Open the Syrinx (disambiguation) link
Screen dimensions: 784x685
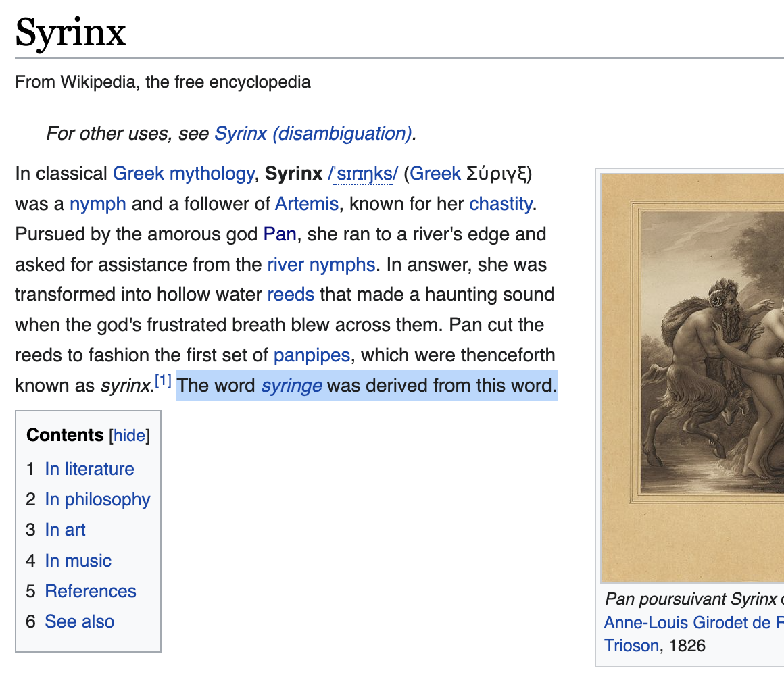[314, 134]
